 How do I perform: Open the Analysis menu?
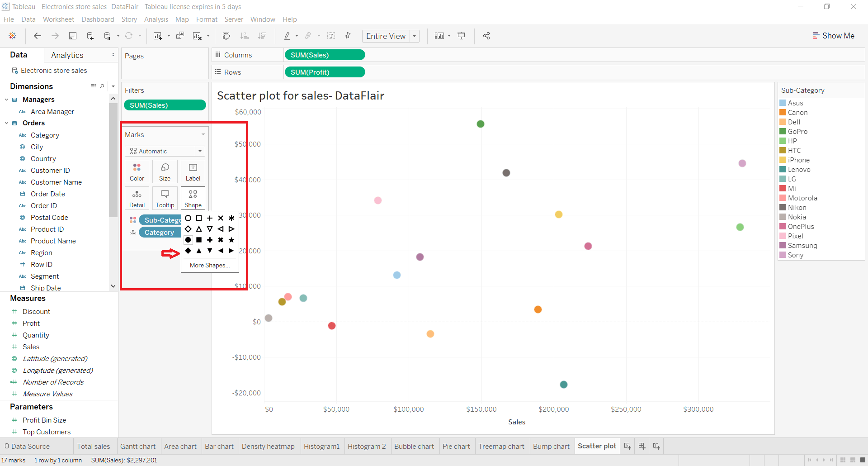coord(156,19)
